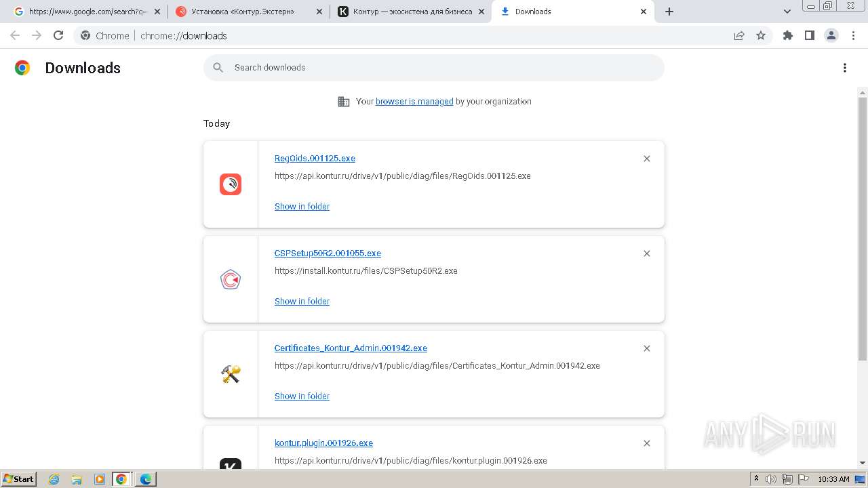868x488 pixels.
Task: Click the search magnifier icon in downloads
Action: coord(218,67)
